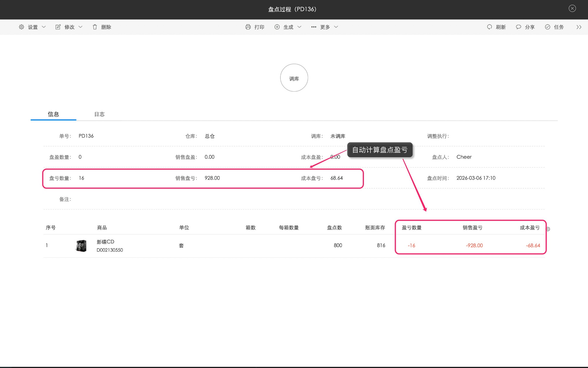Open the 影碟CD product thumbnail
Screen dimensions: 588x368
click(x=81, y=246)
